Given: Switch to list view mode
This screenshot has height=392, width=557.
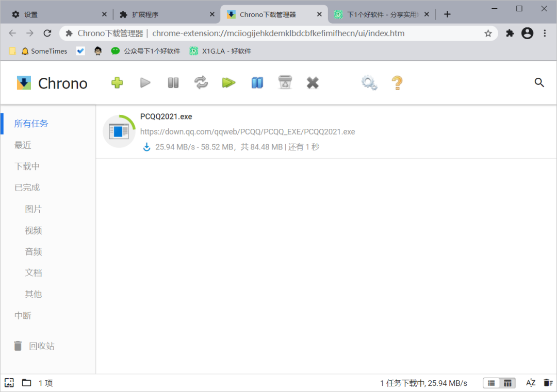Looking at the screenshot, I should tap(492, 383).
